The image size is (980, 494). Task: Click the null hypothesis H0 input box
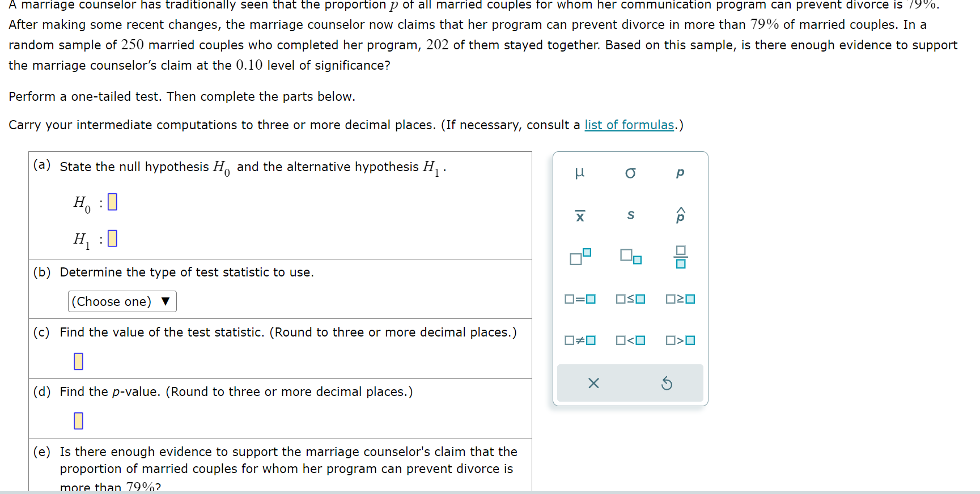pyautogui.click(x=112, y=201)
